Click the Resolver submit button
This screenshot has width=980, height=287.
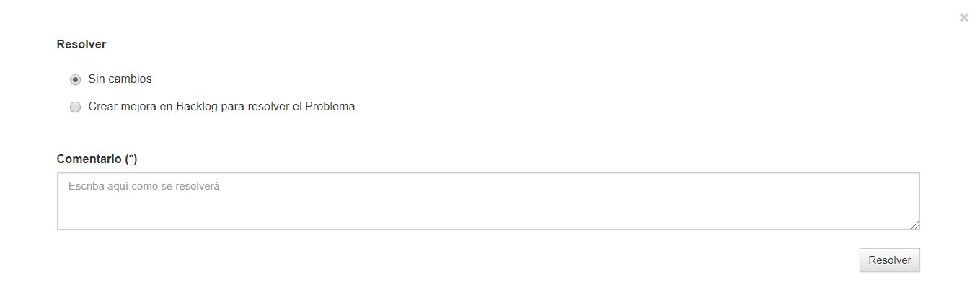(x=889, y=260)
